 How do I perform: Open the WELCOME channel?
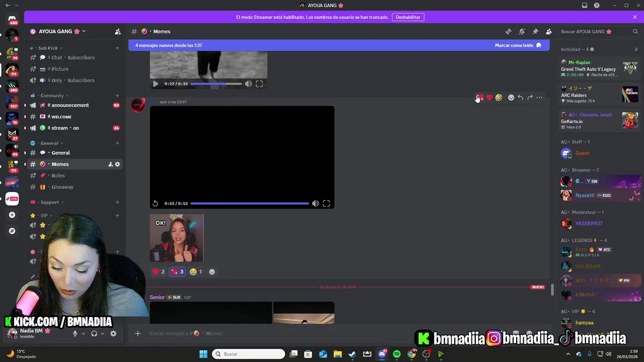pyautogui.click(x=74, y=117)
